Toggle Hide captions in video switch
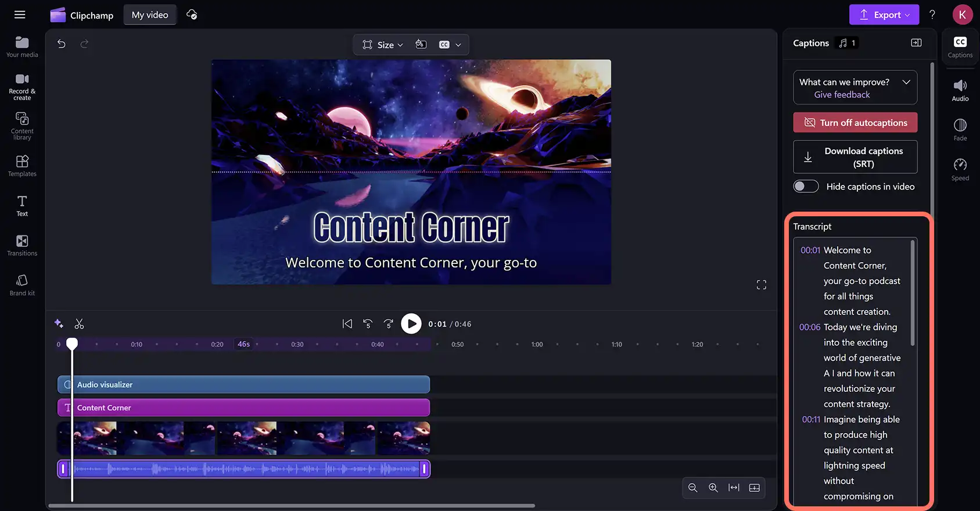Screen dimensions: 980x511 (806, 187)
